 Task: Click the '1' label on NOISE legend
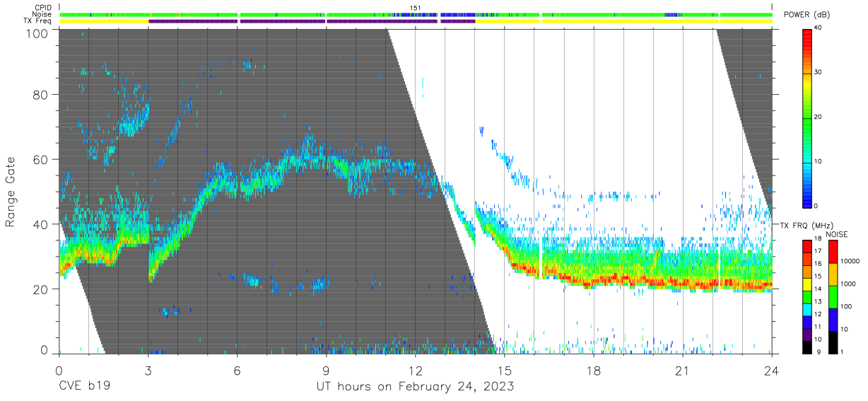pyautogui.click(x=843, y=352)
